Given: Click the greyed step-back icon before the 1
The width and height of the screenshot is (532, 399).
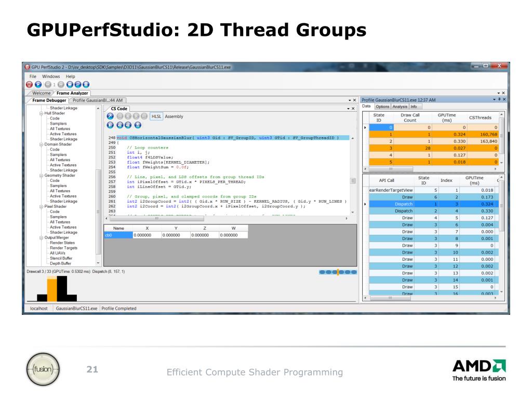Looking at the screenshot, I should 48,85.
